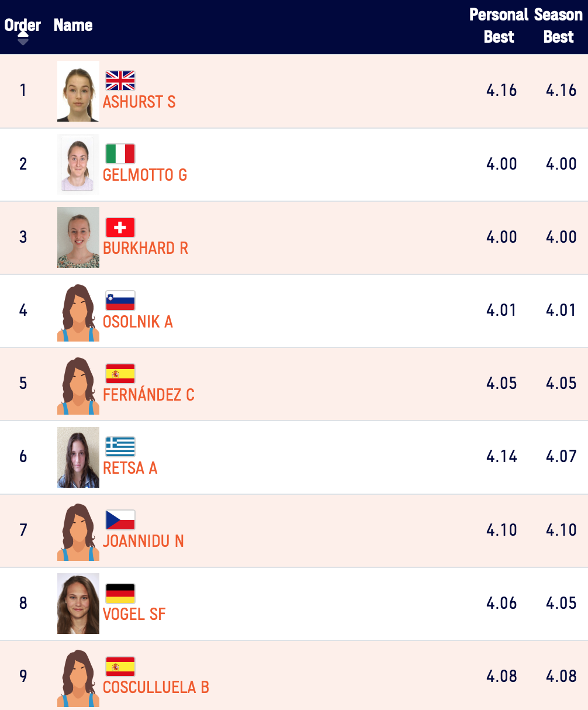Click Vogel's profile photo thumbnail
The width and height of the screenshot is (588, 710).
tap(78, 604)
